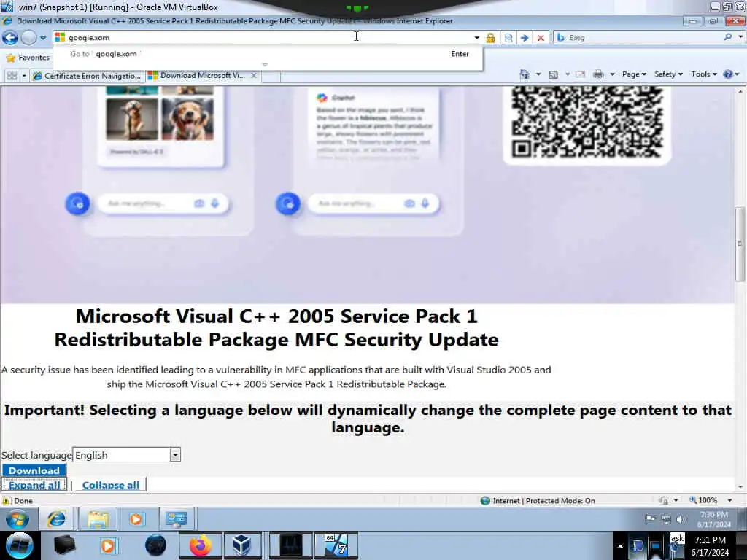Open the Favorites star button
This screenshot has height=560, width=747.
coord(28,58)
